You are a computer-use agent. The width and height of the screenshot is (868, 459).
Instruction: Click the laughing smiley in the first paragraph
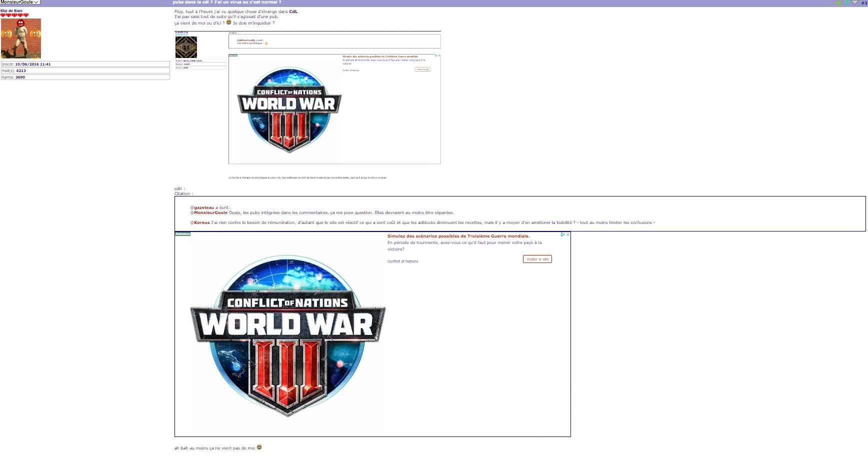click(229, 22)
